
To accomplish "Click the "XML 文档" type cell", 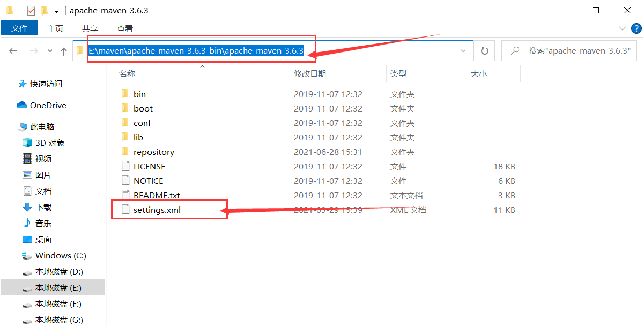I will [409, 210].
